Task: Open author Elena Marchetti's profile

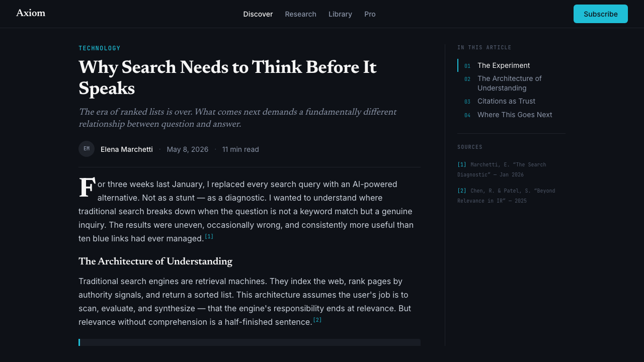Action: [127, 149]
